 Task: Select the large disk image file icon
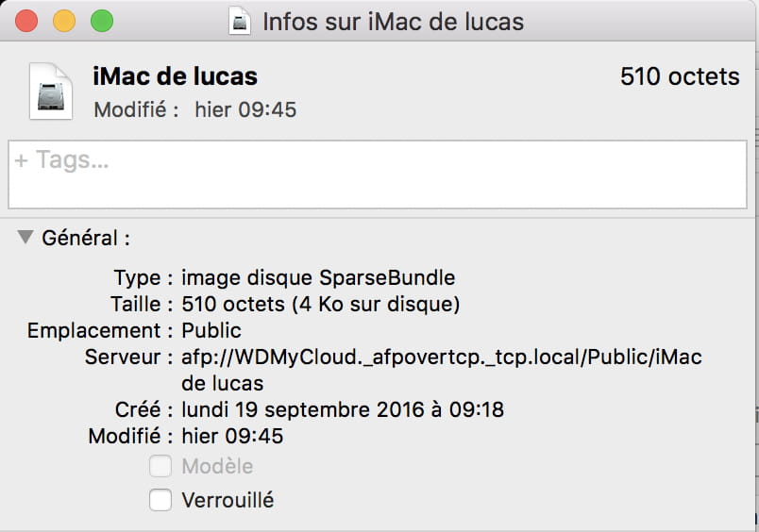click(51, 91)
